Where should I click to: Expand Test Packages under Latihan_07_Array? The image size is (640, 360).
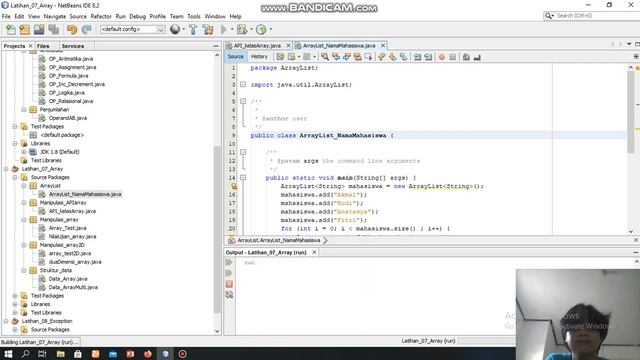[15, 296]
